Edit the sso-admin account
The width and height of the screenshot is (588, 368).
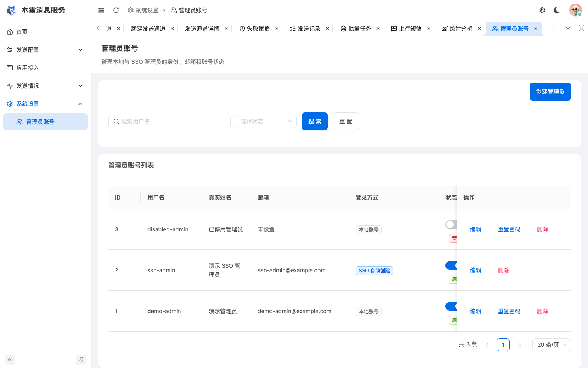[x=476, y=270]
